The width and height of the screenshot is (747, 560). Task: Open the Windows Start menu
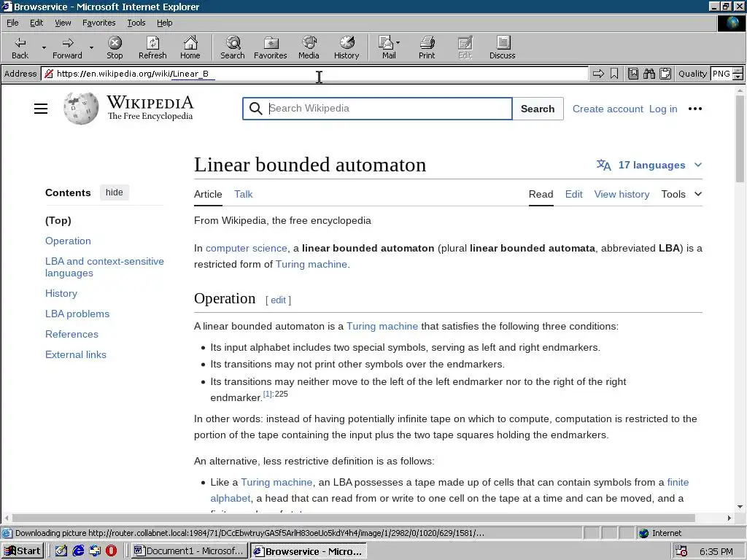(23, 551)
